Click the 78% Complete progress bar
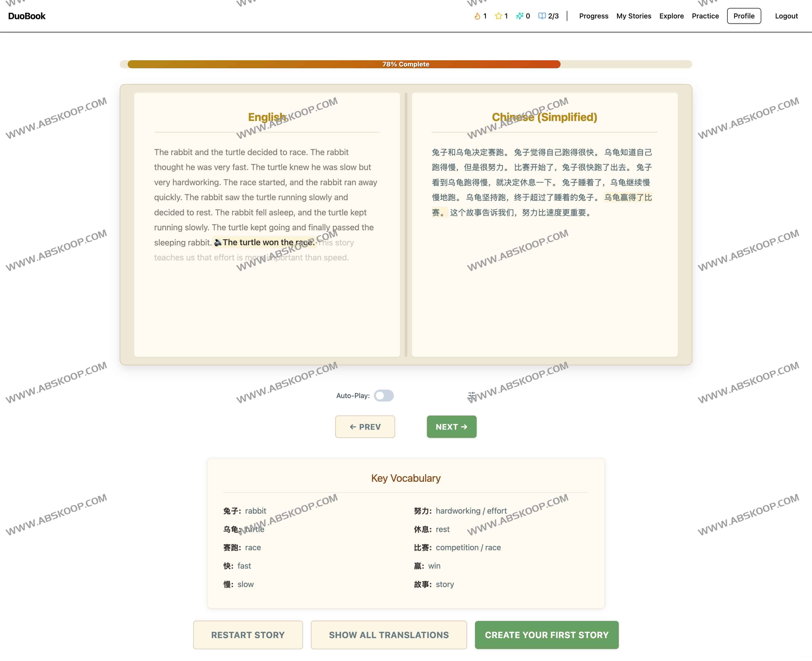This screenshot has width=812, height=661. [x=406, y=64]
